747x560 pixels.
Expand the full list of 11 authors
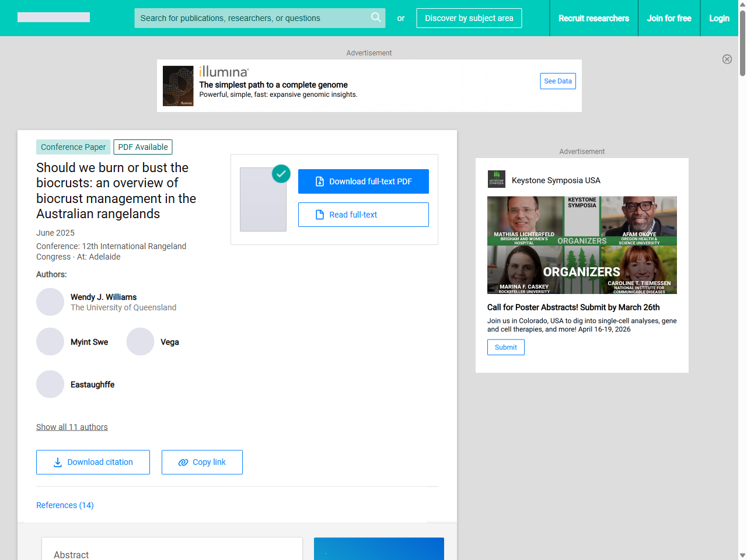(72, 427)
